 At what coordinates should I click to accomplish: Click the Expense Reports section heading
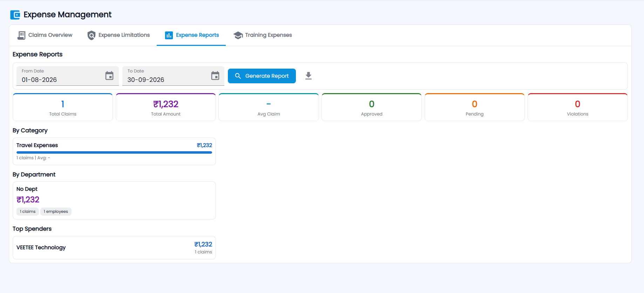pyautogui.click(x=38, y=54)
